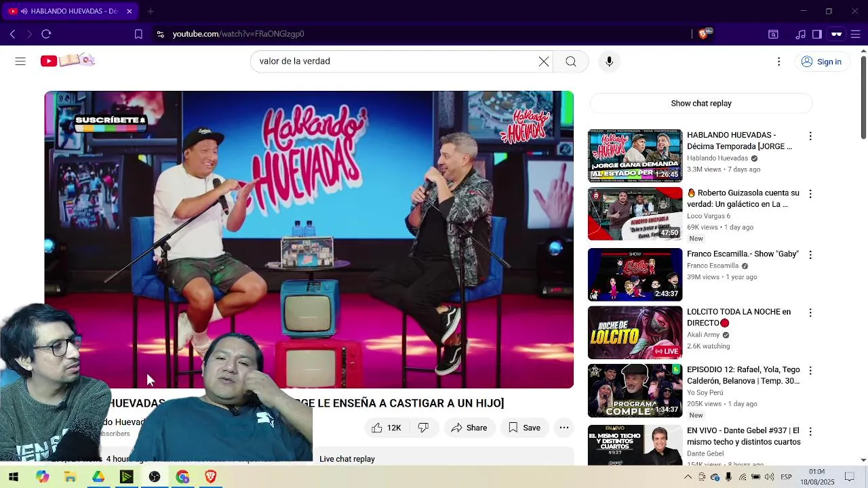Open private window sunglasses icon
Screen dimensions: 868x488
837,34
